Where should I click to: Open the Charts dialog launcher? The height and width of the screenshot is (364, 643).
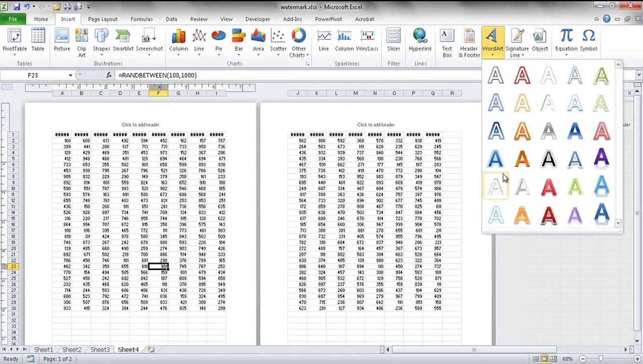[307, 64]
